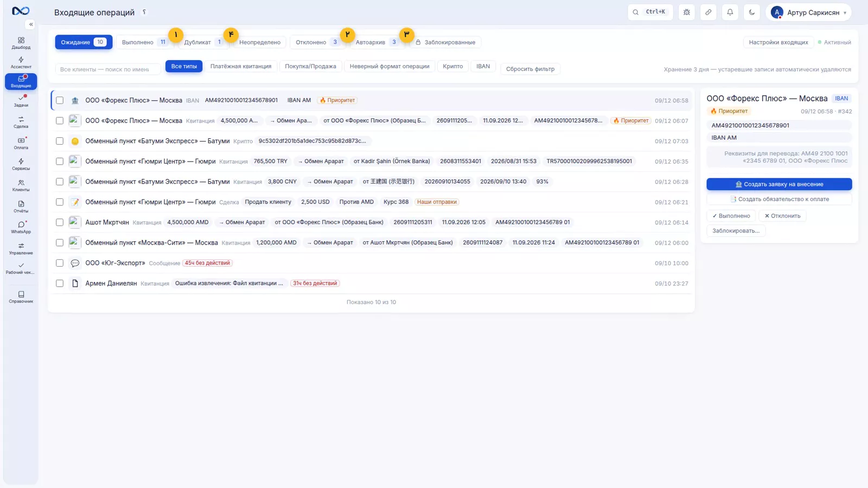868x488 pixels.
Task: Check the Москва-Сити row checkbox
Action: click(60, 242)
